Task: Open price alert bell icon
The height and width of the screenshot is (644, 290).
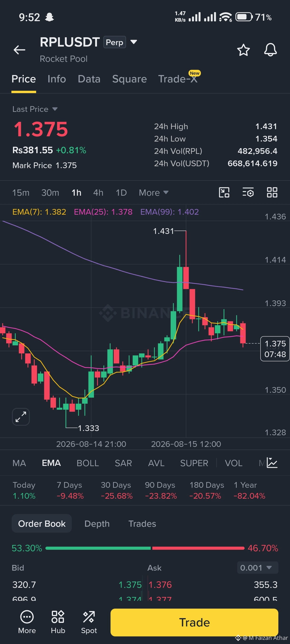Action: tap(271, 50)
